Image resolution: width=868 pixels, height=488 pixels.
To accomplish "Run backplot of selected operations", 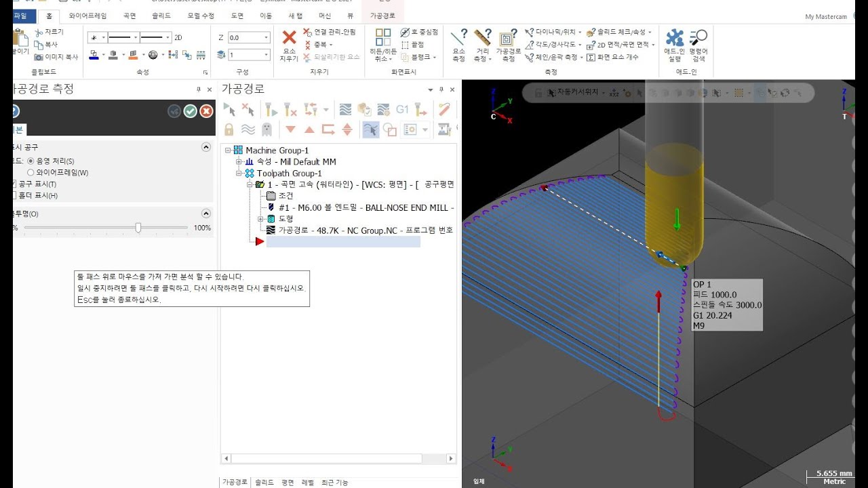I will pyautogui.click(x=345, y=110).
